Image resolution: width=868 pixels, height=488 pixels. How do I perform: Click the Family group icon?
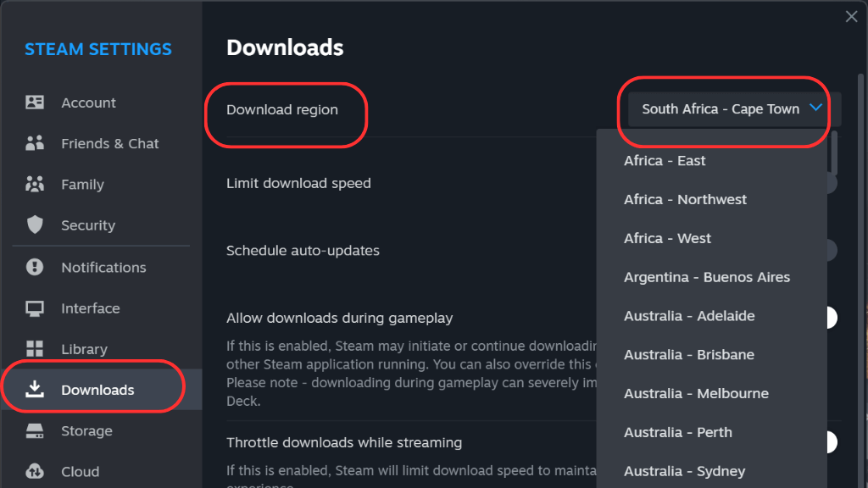coord(35,184)
